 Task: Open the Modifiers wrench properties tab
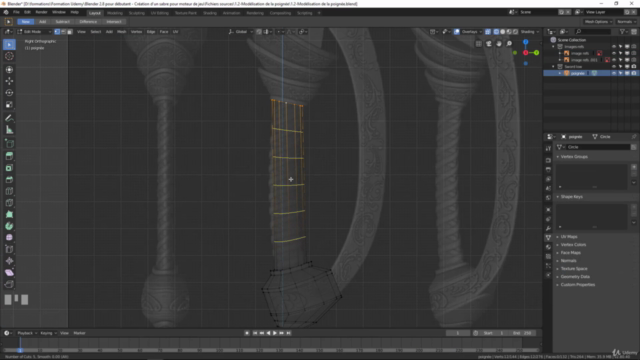[548, 228]
